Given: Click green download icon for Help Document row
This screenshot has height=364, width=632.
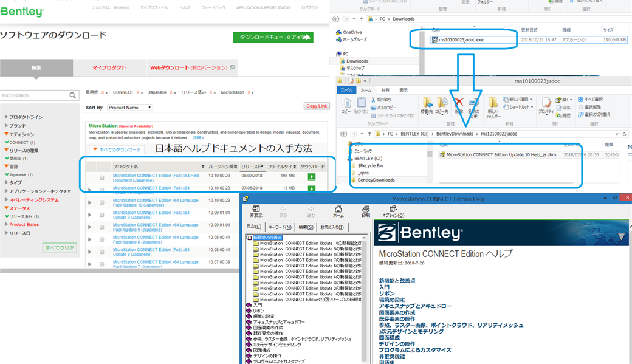Looking at the screenshot, I should click(311, 177).
